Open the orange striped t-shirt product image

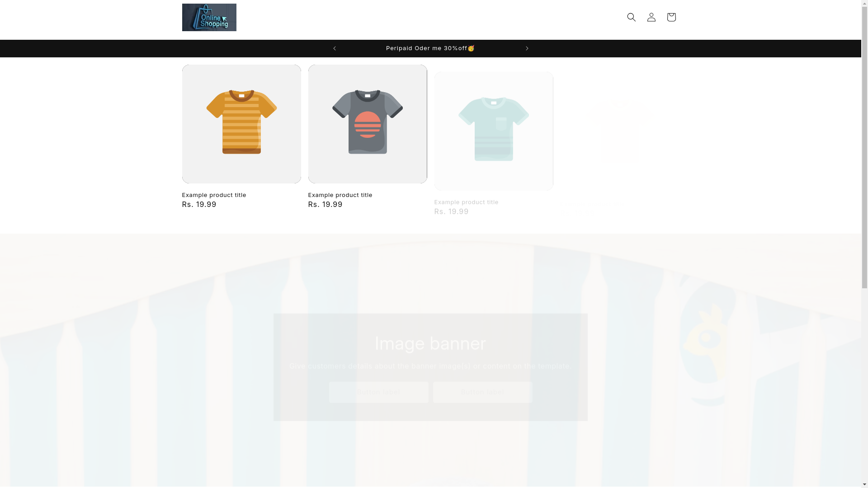pos(241,124)
